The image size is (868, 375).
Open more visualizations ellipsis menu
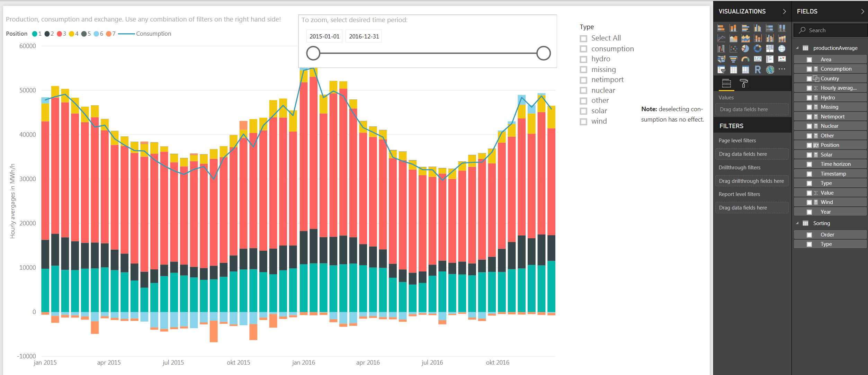pyautogui.click(x=782, y=69)
